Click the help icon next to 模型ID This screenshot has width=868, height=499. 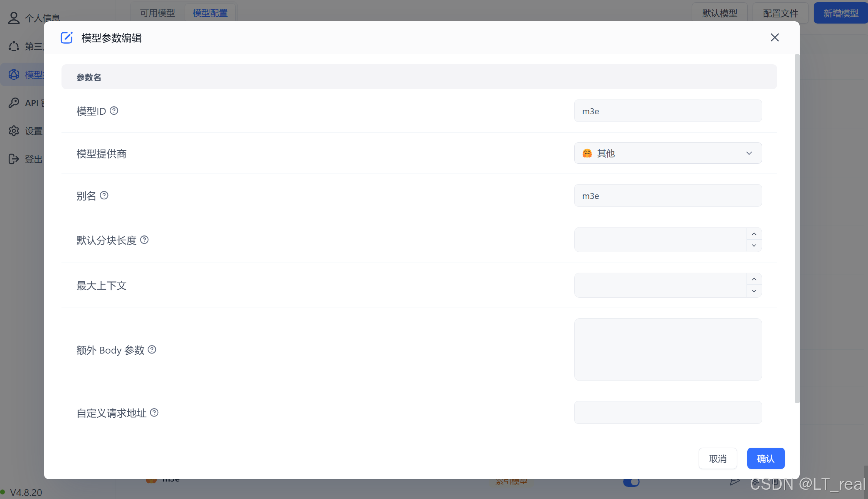[x=114, y=111]
